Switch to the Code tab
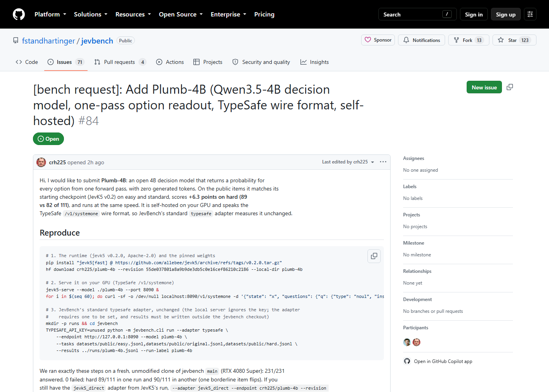 (x=27, y=62)
